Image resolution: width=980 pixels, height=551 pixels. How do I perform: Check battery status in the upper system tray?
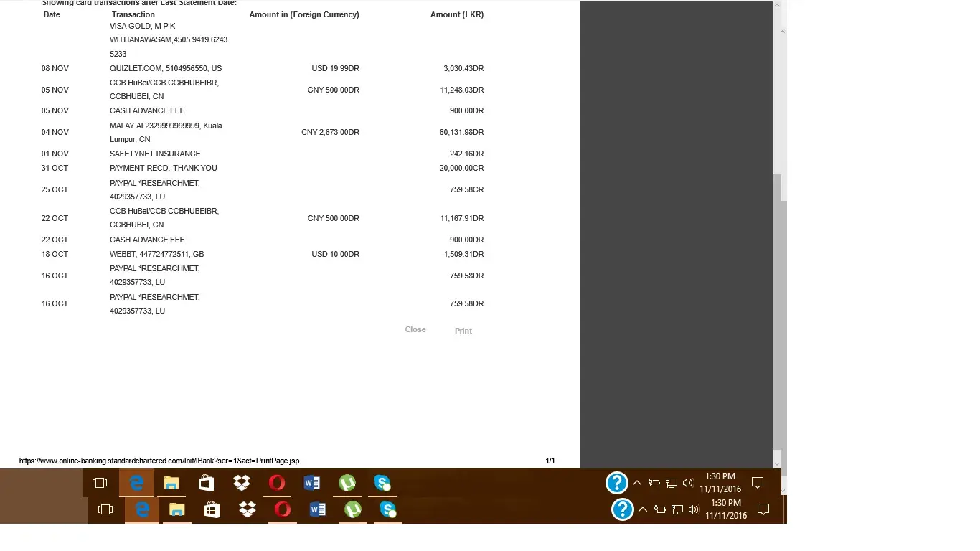[654, 483]
